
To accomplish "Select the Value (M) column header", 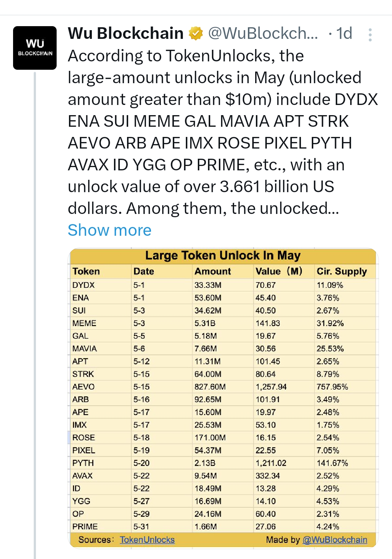I will 279,271.
